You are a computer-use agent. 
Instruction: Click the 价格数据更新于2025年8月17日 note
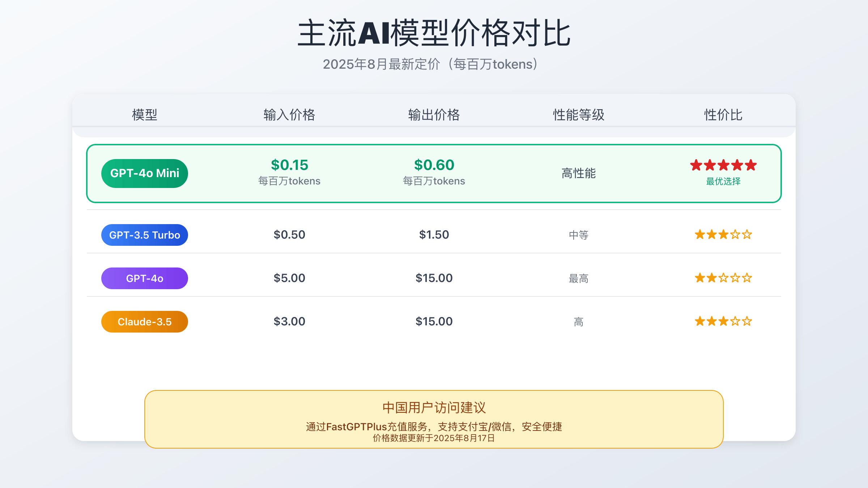tap(434, 438)
